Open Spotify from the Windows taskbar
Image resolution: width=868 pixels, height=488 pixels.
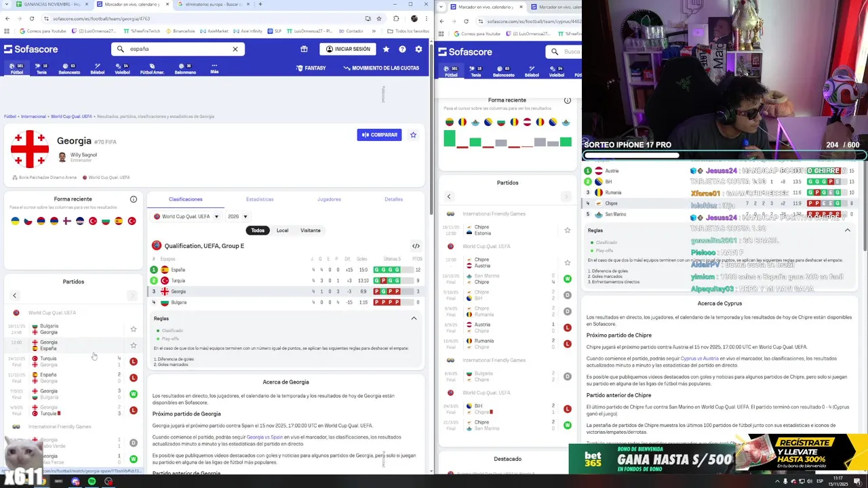pyautogui.click(x=92, y=481)
